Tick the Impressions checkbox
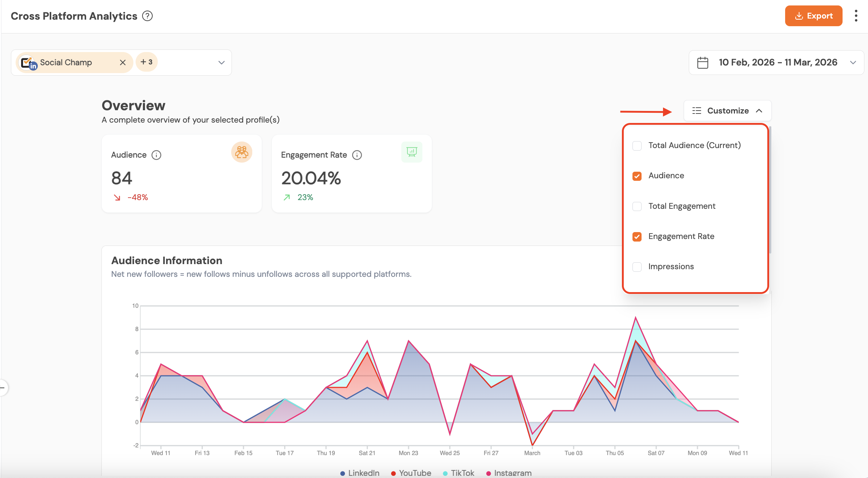868x478 pixels. (x=637, y=267)
